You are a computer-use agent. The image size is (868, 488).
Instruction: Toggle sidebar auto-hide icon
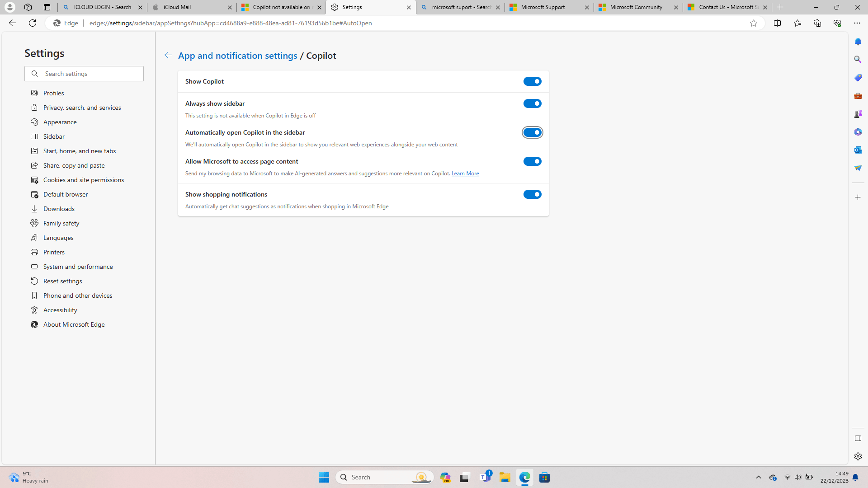858,438
